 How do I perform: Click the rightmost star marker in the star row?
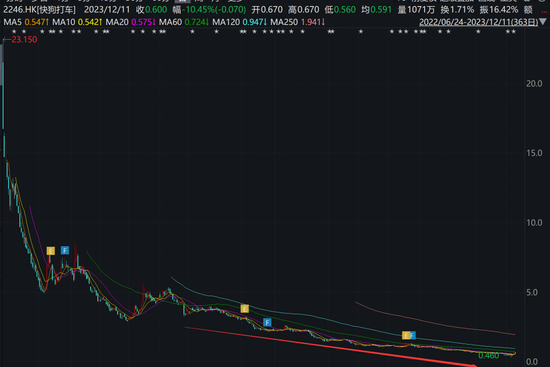tap(514, 32)
